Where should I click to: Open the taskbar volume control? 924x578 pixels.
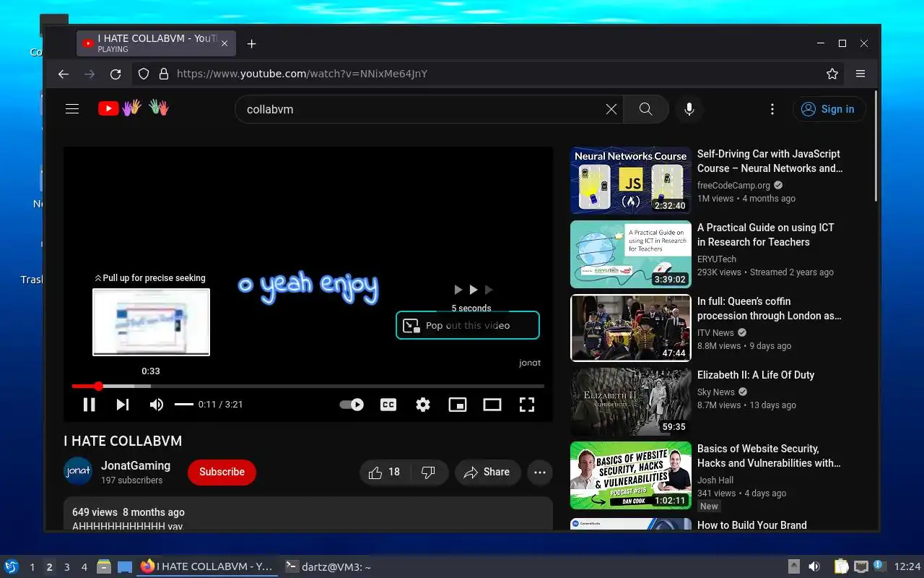[814, 566]
